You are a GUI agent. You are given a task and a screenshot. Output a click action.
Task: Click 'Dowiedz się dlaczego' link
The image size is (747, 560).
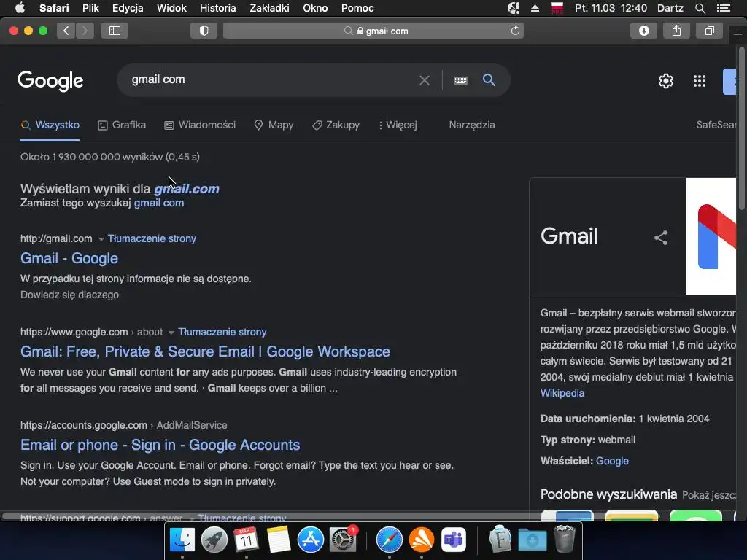pos(69,295)
